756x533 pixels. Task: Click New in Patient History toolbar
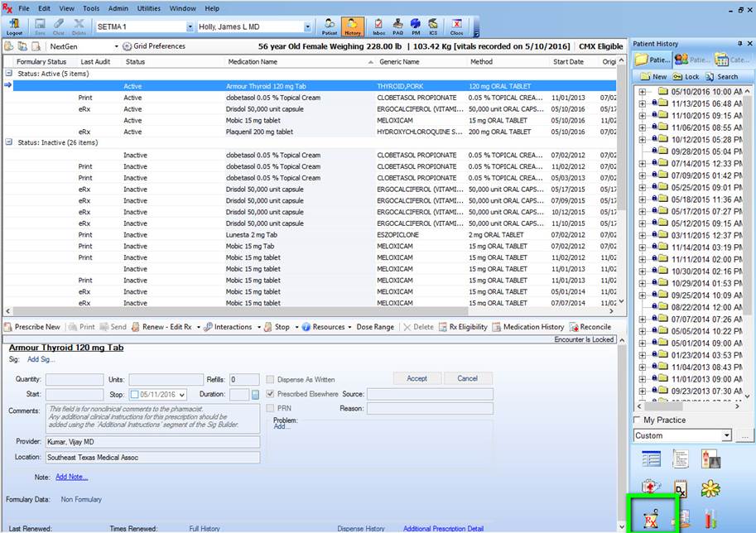653,77
